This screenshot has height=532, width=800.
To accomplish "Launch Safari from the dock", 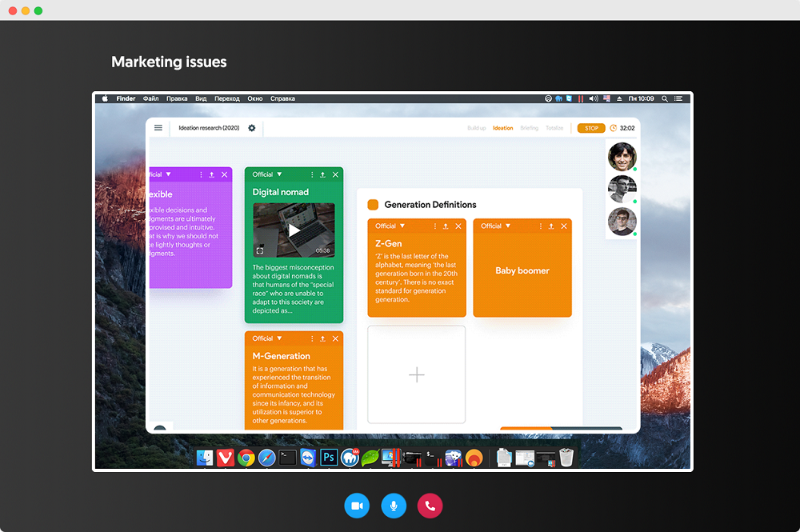I will 267,458.
